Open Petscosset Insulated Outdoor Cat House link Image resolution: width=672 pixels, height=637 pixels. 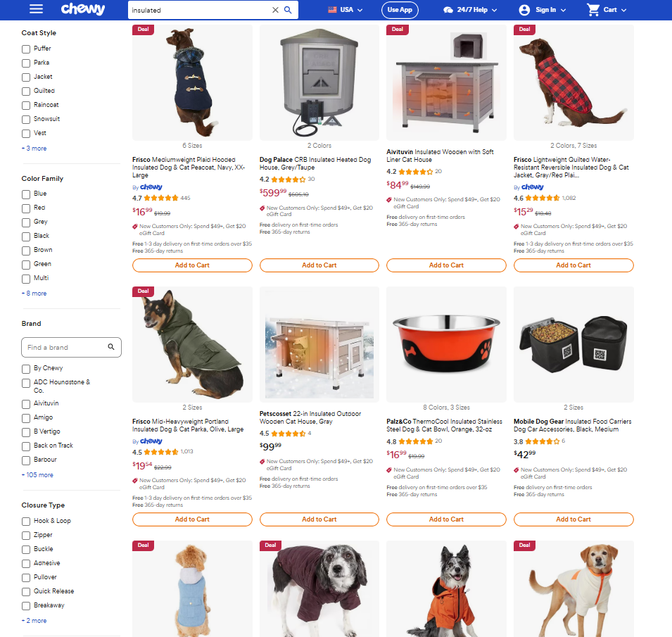click(310, 417)
